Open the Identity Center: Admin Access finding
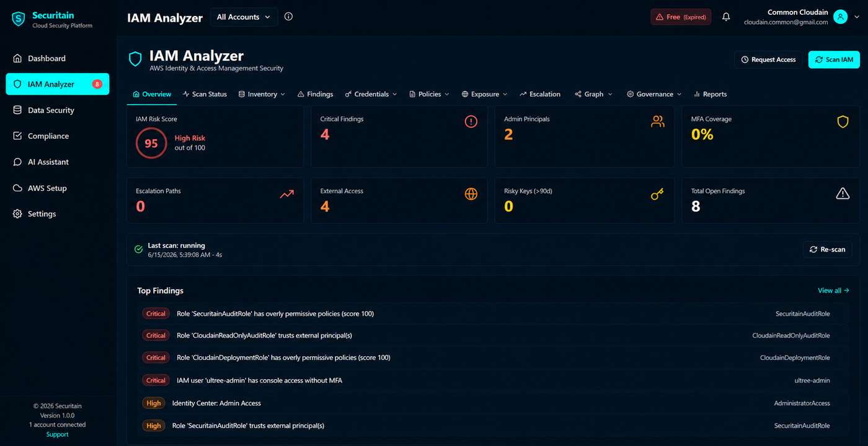The height and width of the screenshot is (446, 868). pos(493,403)
